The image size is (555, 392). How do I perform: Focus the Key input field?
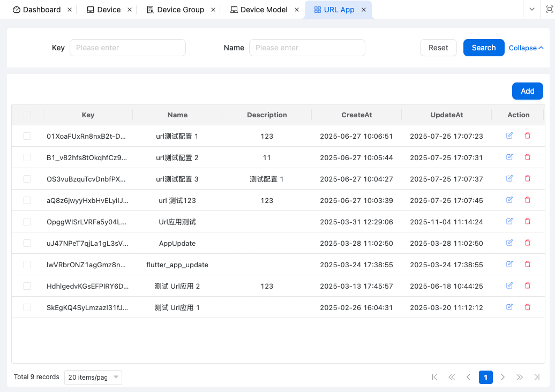tap(127, 48)
